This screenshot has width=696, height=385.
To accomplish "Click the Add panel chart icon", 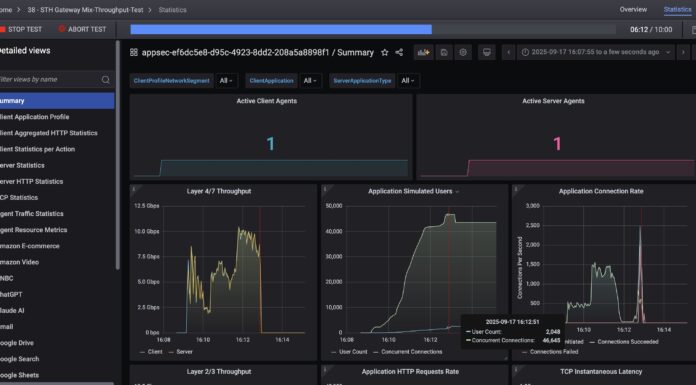I will point(423,52).
